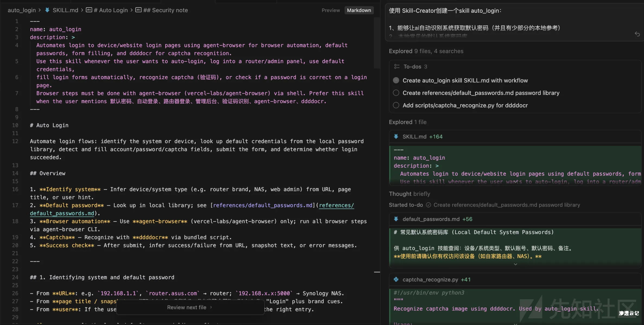
Task: Expand the default_passwords.md diff preview chevron
Action: (516, 264)
